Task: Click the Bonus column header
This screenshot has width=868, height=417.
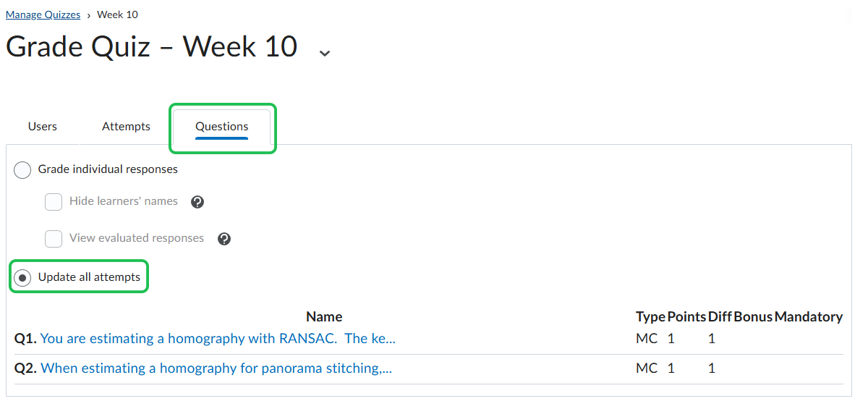Action: [x=753, y=317]
